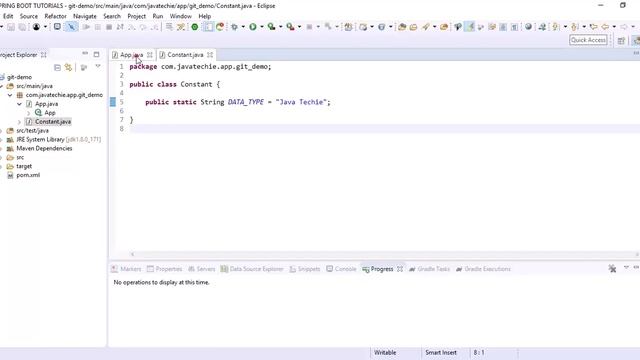Screen dimensions: 640x360
Task: Maximize the Project Explorer panel
Action: (96, 54)
